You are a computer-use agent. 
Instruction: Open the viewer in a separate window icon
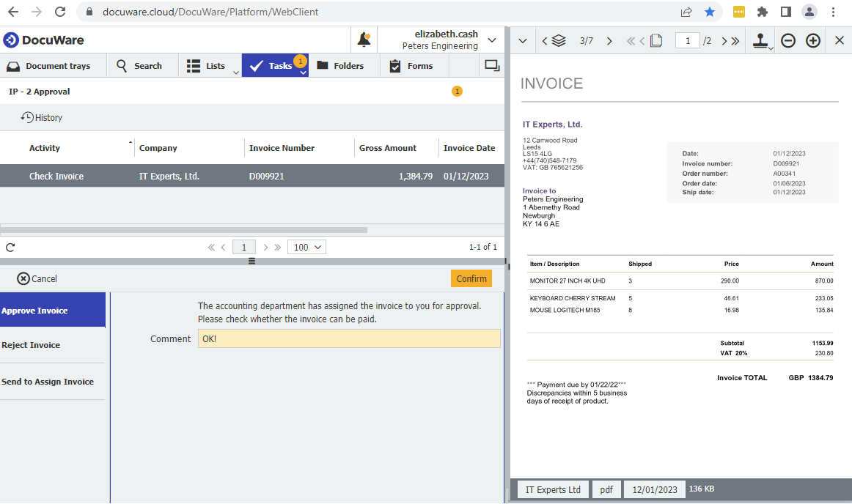coord(492,65)
